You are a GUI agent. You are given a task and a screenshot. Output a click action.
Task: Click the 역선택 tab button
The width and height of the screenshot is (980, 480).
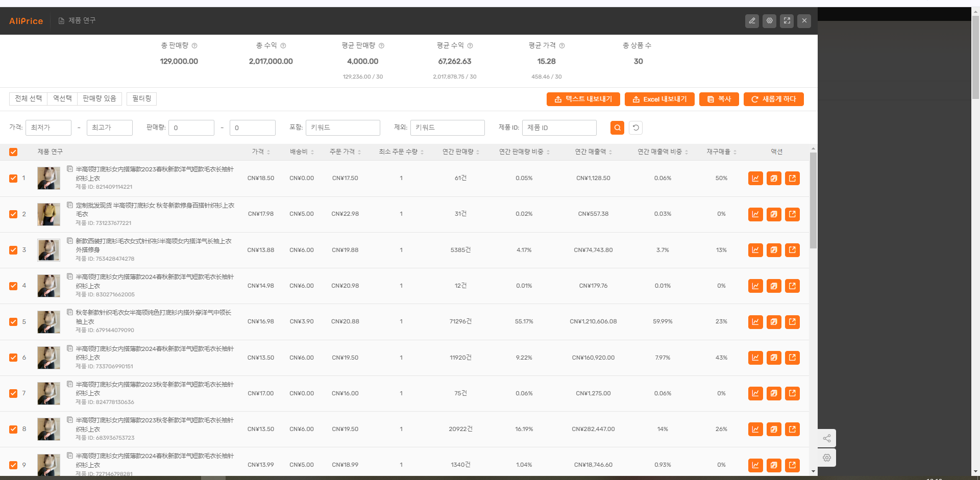click(x=62, y=98)
